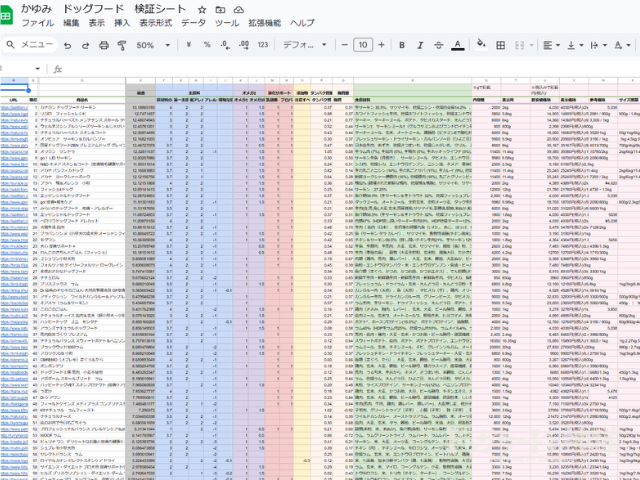Open the name box dropdown arrow

[x=38, y=69]
